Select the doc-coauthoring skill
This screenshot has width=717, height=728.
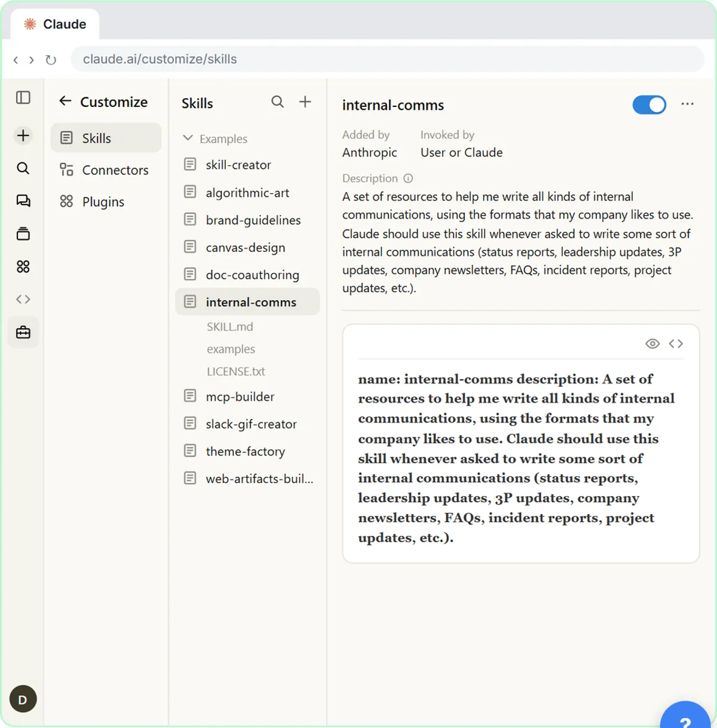click(247, 275)
